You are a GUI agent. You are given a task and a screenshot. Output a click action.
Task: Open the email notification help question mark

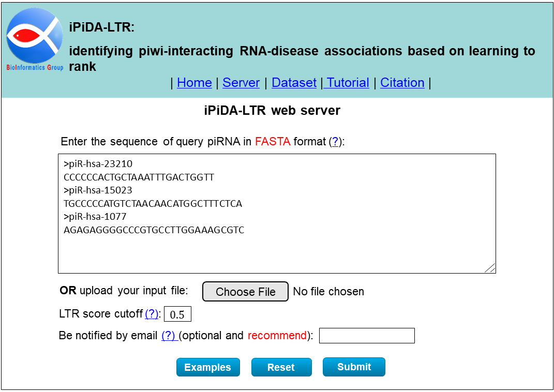click(169, 336)
